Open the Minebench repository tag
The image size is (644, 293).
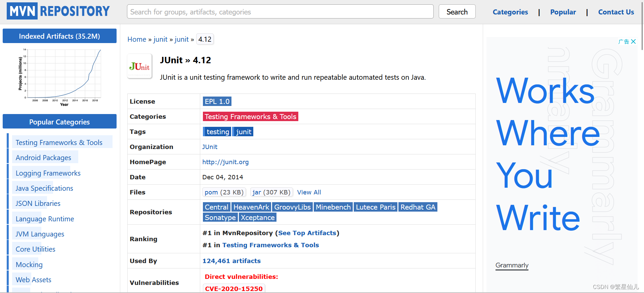pos(333,207)
